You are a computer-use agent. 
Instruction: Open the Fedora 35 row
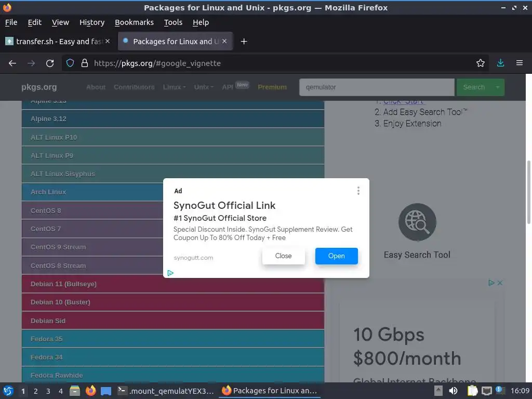click(172, 339)
